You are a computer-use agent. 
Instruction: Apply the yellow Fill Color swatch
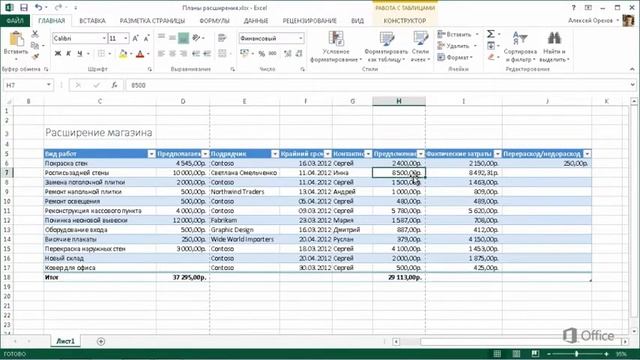(x=123, y=53)
